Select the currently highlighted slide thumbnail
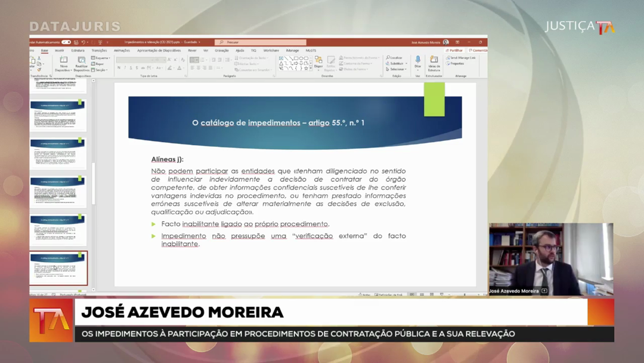 (58, 268)
